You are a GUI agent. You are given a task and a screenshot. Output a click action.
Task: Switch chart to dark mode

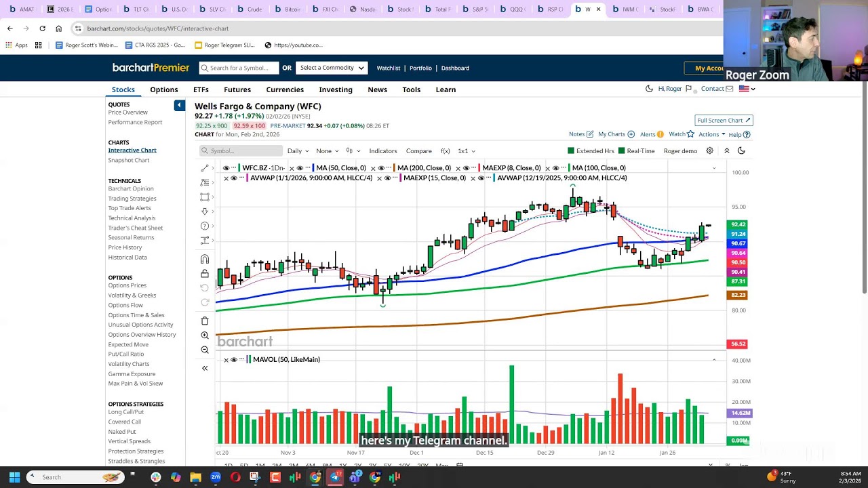(x=741, y=151)
